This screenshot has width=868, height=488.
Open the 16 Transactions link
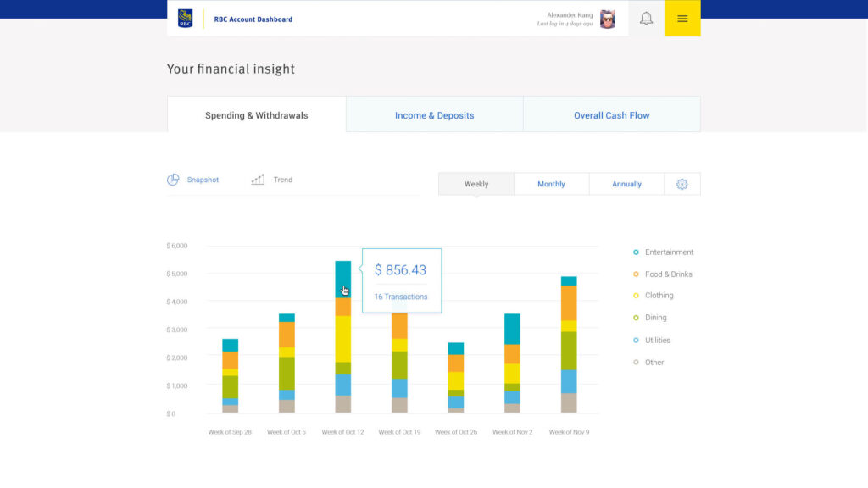pos(400,297)
